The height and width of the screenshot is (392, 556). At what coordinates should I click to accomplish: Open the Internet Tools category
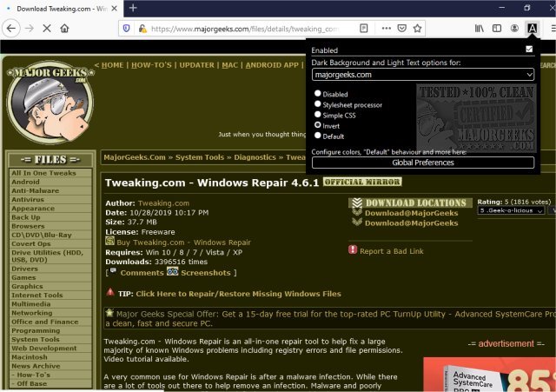click(36, 296)
